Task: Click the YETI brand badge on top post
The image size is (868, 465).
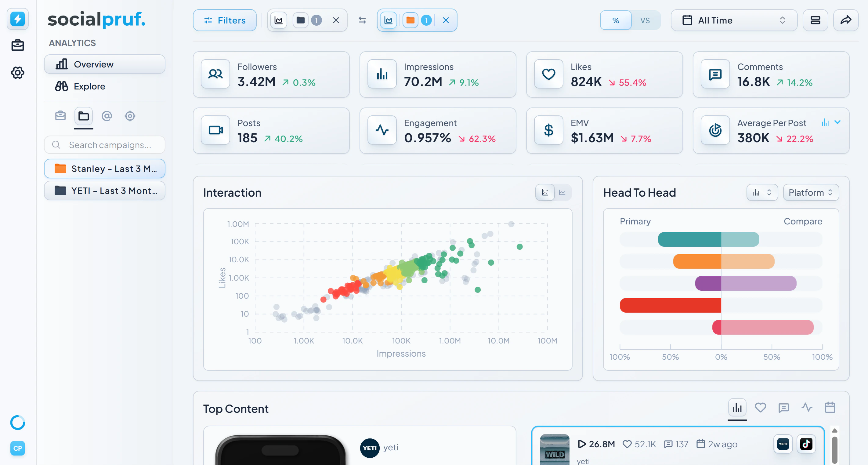Action: [783, 444]
